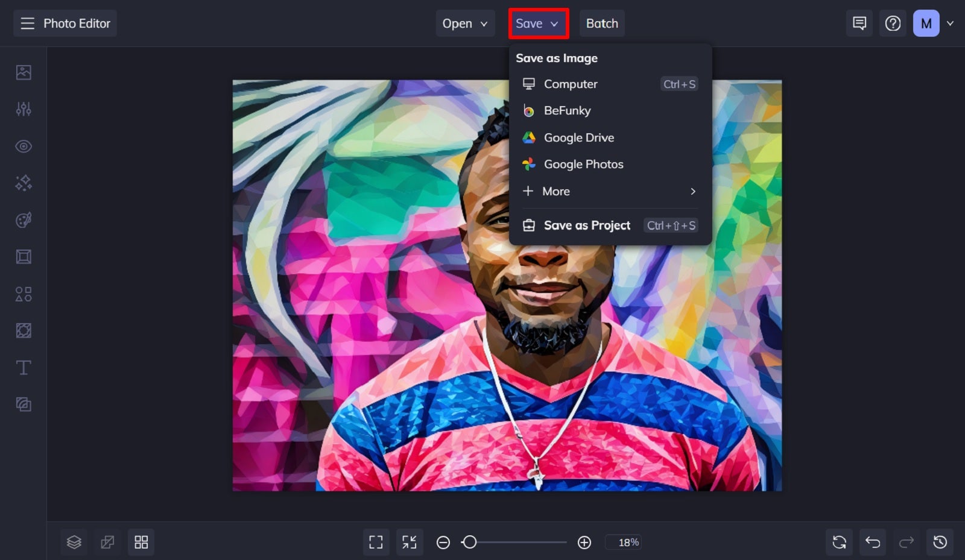Click the Batch button

pyautogui.click(x=601, y=24)
